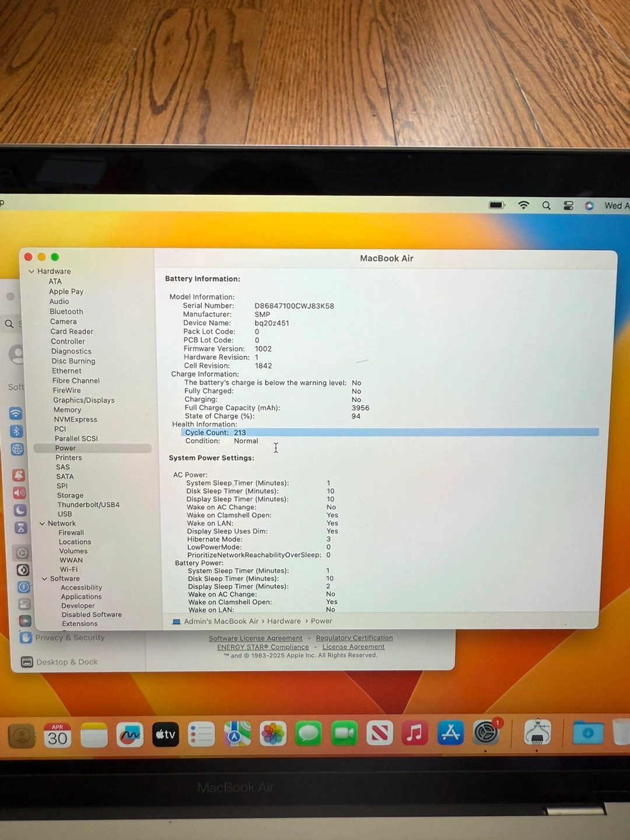630x840 pixels.
Task: Open ENERGY STAR Compliance link
Action: click(x=263, y=647)
